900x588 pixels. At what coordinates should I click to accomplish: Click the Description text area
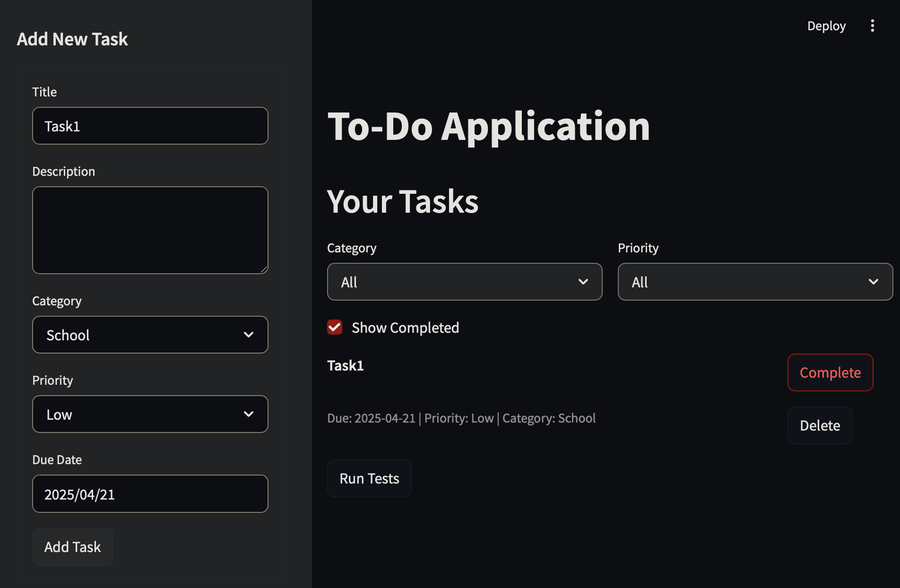pos(150,230)
